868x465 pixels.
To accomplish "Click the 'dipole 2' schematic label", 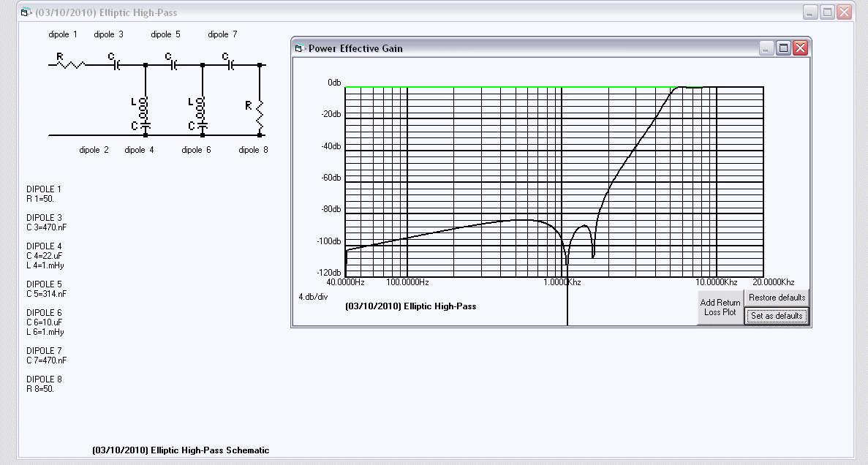I will click(x=94, y=150).
